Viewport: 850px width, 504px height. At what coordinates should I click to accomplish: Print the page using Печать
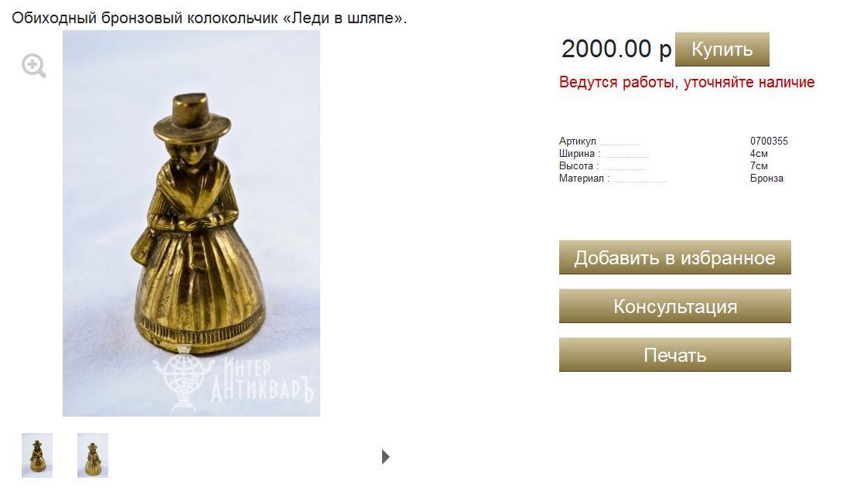675,355
